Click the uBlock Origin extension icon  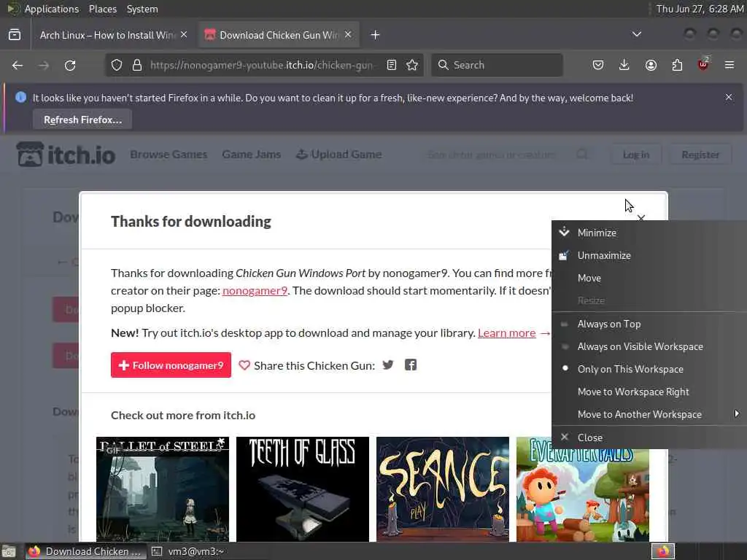[703, 64]
